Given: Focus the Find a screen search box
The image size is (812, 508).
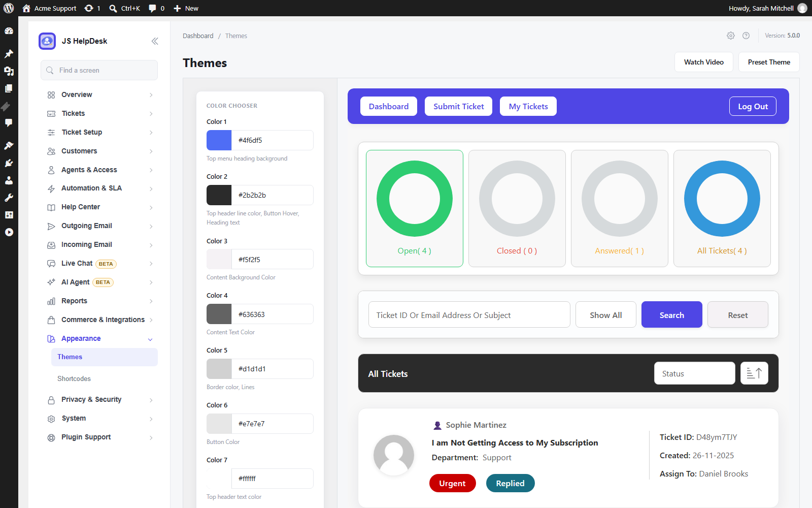Looking at the screenshot, I should 99,70.
